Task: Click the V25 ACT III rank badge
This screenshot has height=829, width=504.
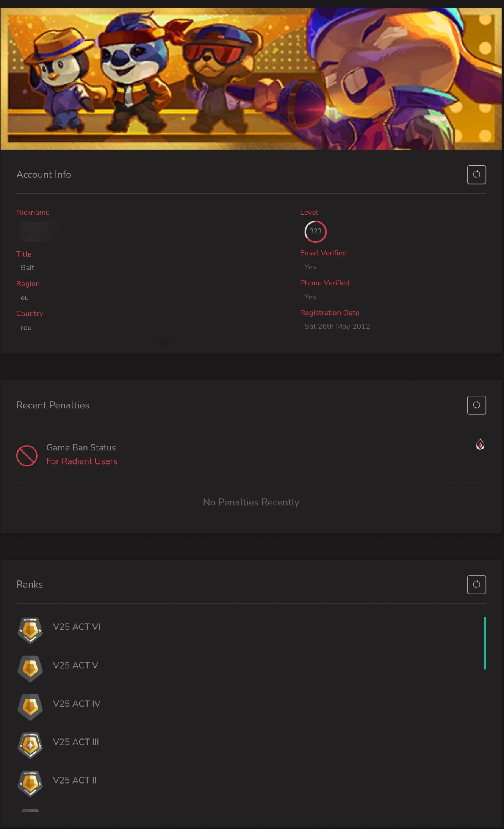Action: [x=30, y=745]
